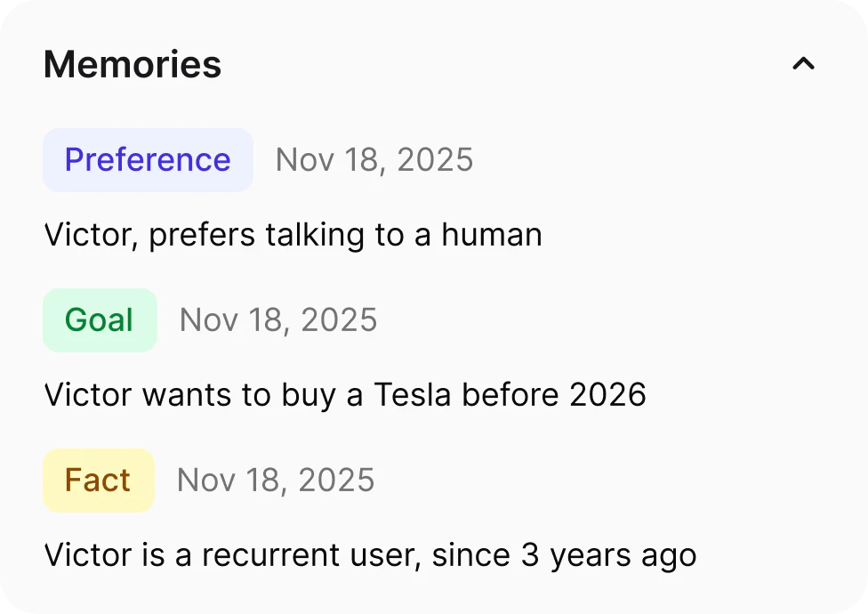The width and height of the screenshot is (868, 614).
Task: Toggle the Preference memory category filter
Action: (x=148, y=160)
